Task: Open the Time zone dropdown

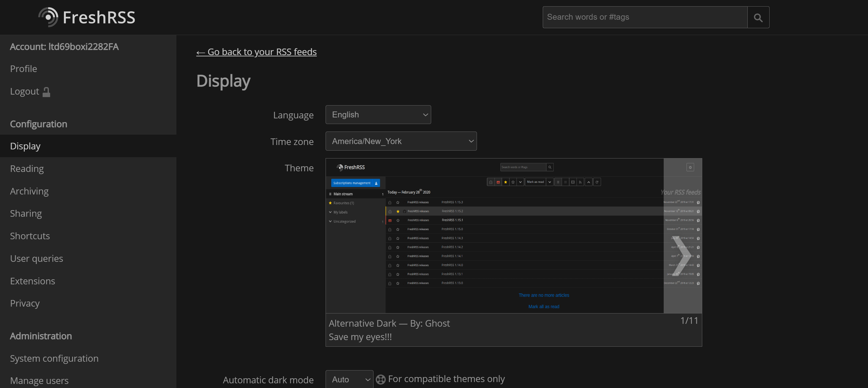Action: [401, 141]
